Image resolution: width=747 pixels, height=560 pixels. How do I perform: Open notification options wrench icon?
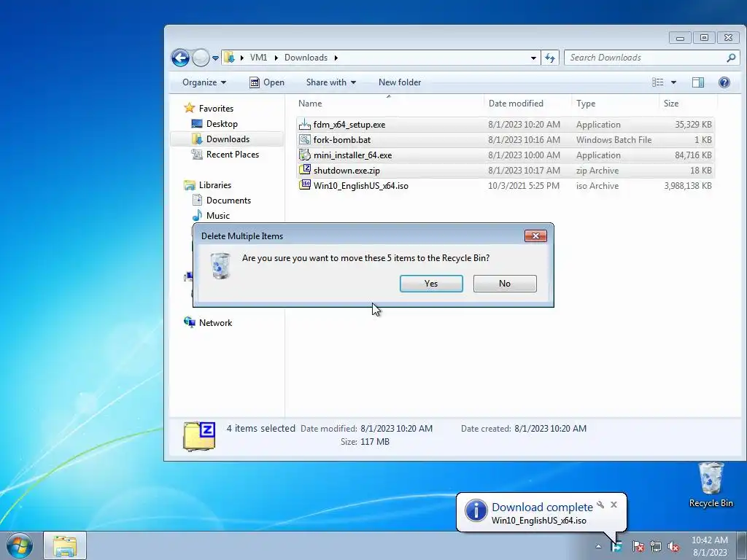click(600, 505)
